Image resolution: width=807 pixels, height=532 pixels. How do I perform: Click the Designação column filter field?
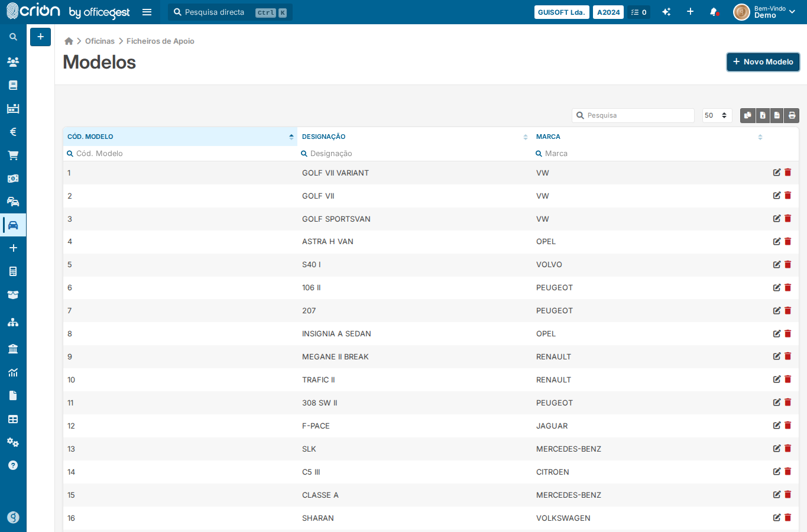pyautogui.click(x=414, y=153)
